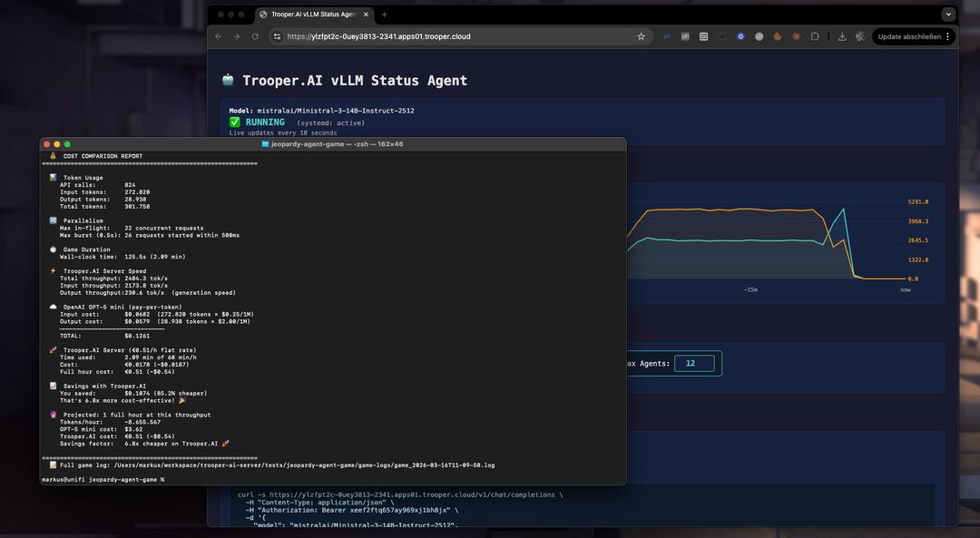This screenshot has height=538, width=980.
Task: Click inside the Max Agents value field
Action: (694, 362)
